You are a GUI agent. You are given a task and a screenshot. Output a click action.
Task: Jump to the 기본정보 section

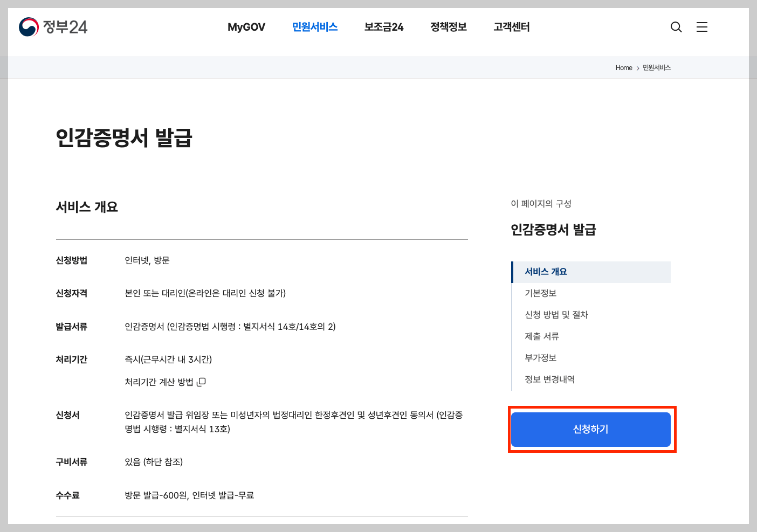(541, 293)
